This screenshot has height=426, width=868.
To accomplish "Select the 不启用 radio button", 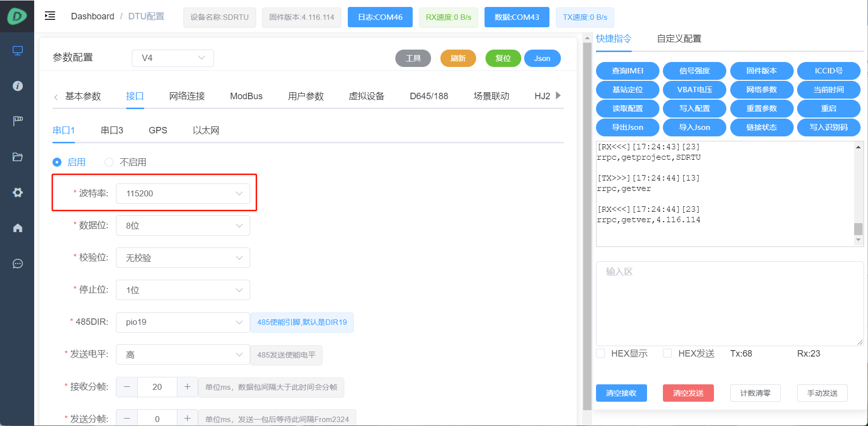I will [109, 162].
